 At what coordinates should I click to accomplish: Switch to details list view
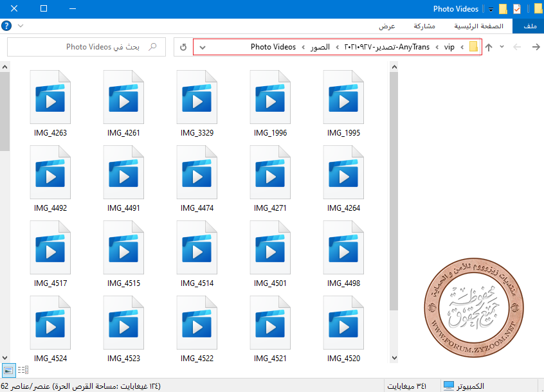(x=23, y=370)
